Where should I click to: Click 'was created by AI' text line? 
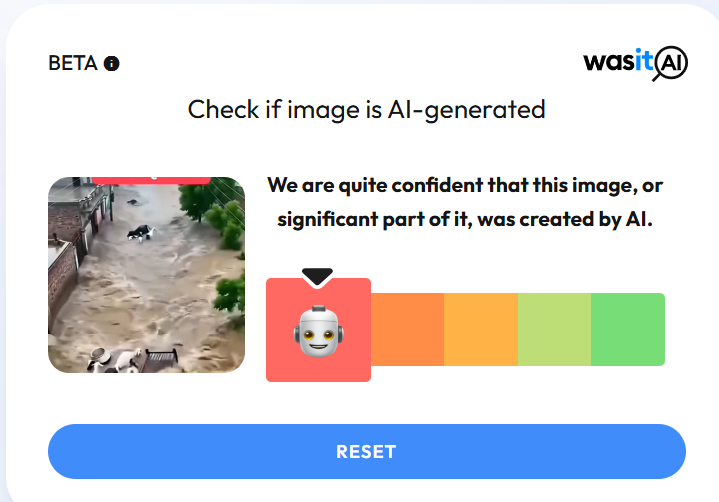[565, 220]
